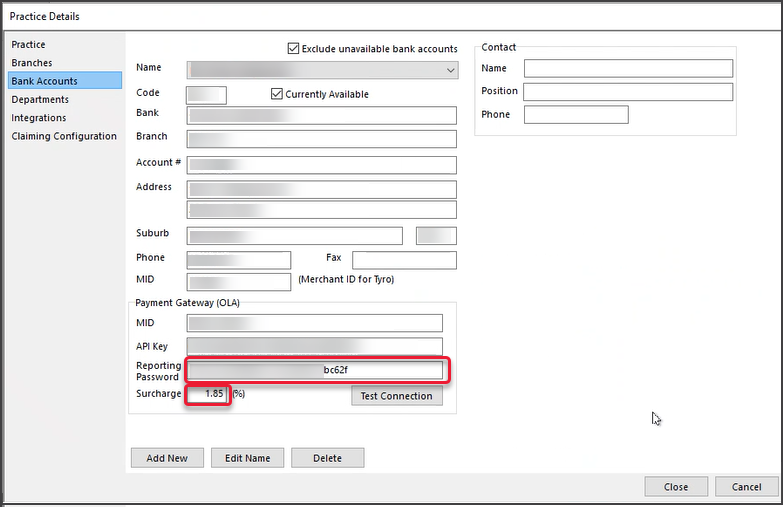Click the Cancel button

(x=747, y=487)
